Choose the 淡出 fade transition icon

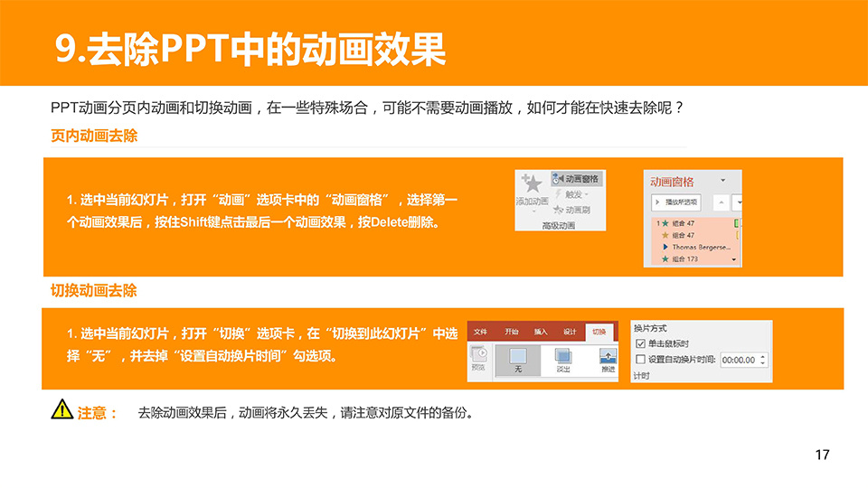[562, 357]
